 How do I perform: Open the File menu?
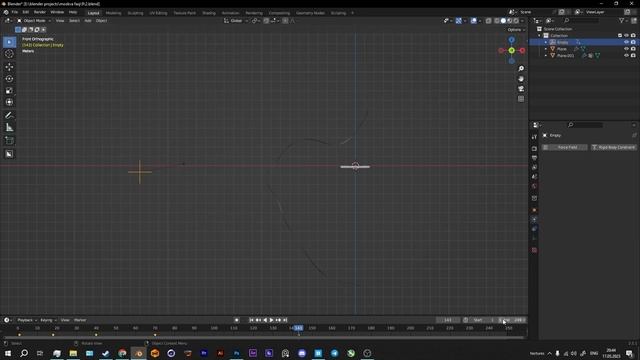coord(15,12)
